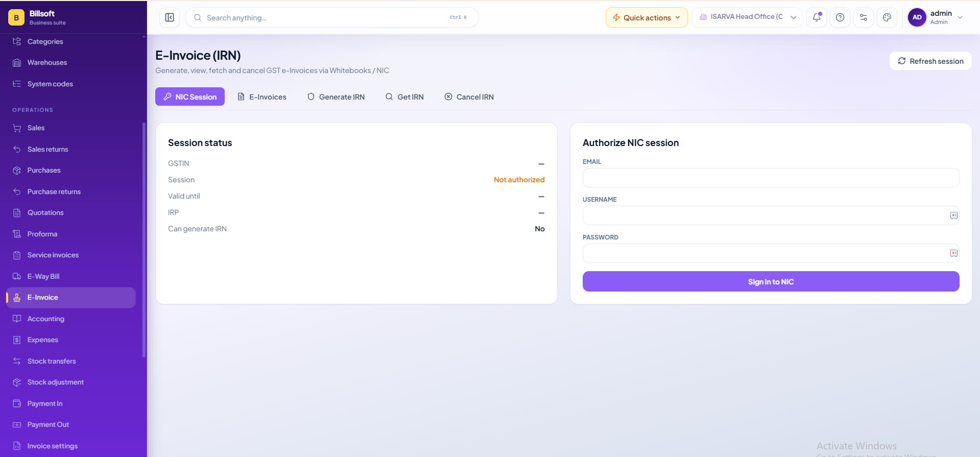Viewport: 980px width, 457px height.
Task: Click the Search anything box
Action: [332, 17]
